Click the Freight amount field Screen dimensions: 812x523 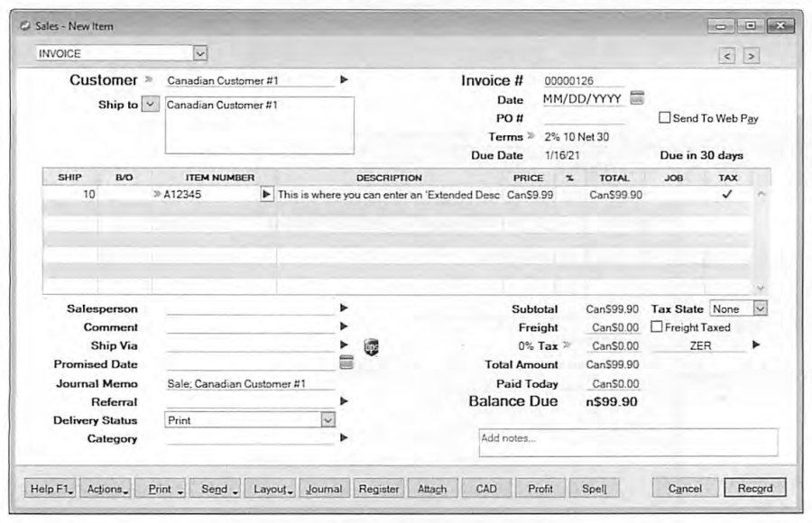click(x=614, y=327)
